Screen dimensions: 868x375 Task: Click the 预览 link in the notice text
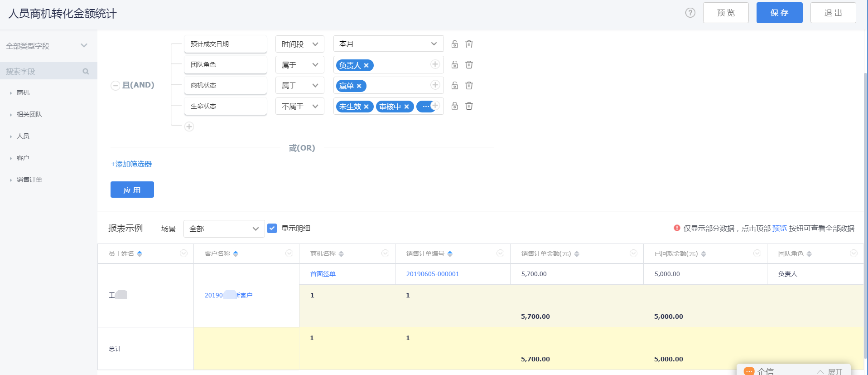click(780, 228)
